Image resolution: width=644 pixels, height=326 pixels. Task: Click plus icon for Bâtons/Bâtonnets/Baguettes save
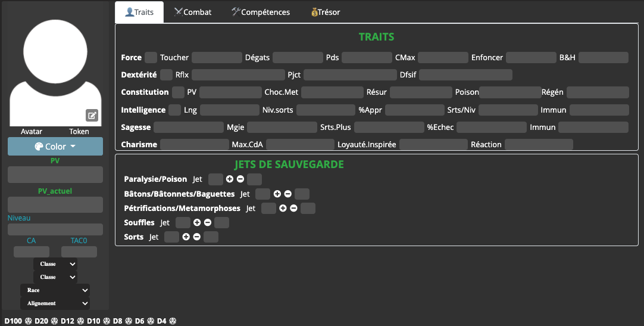point(277,194)
